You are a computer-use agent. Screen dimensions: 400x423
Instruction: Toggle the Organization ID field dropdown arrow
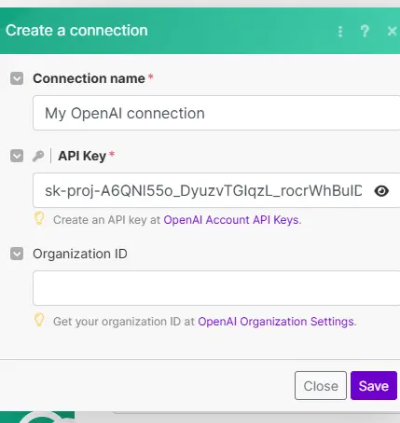(17, 254)
